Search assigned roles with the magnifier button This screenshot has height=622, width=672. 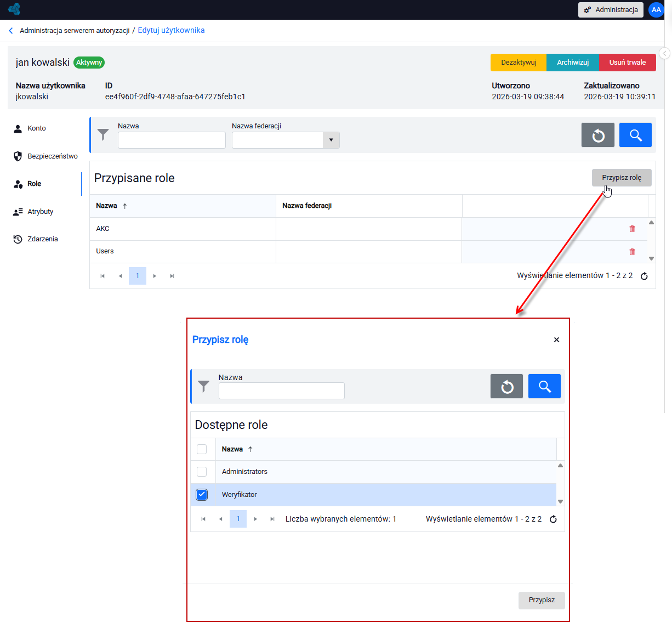pos(635,135)
